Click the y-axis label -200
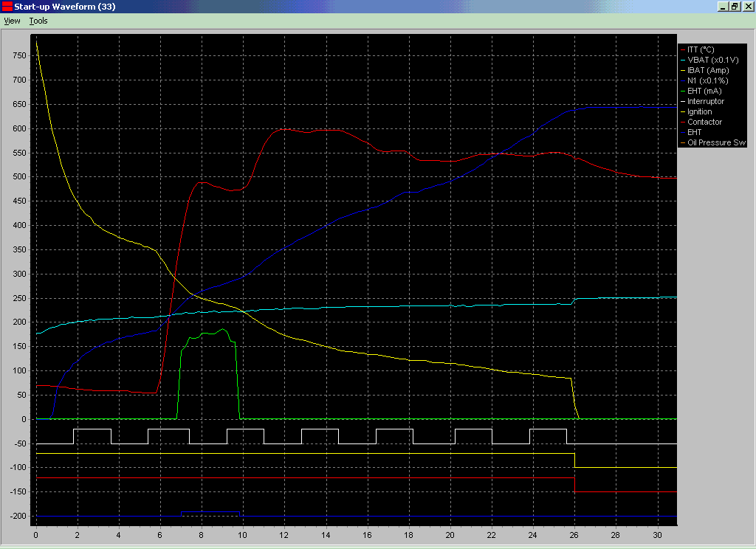756x549 pixels. coord(18,517)
